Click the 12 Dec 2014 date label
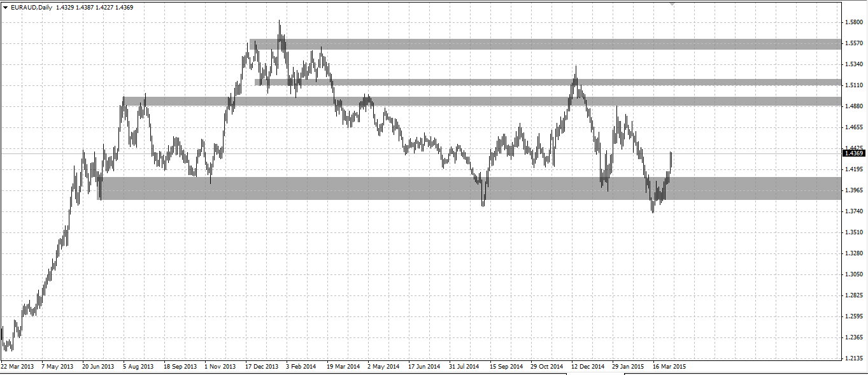 pyautogui.click(x=588, y=367)
